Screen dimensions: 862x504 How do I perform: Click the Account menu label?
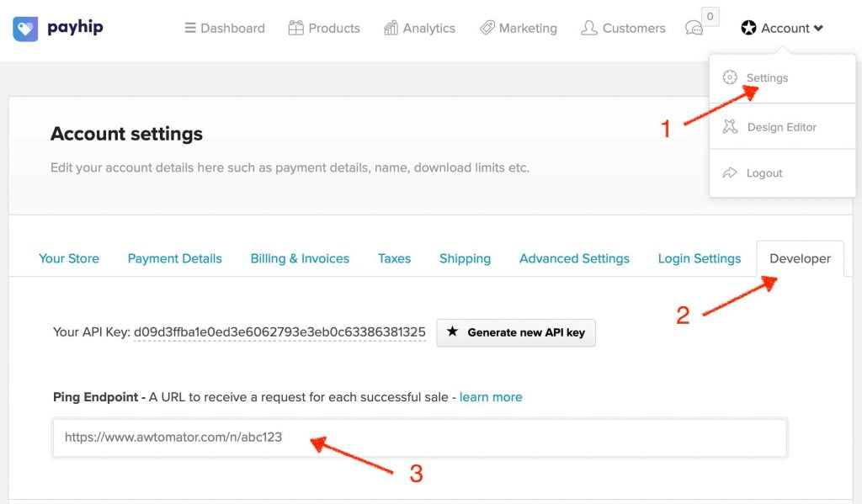point(785,28)
